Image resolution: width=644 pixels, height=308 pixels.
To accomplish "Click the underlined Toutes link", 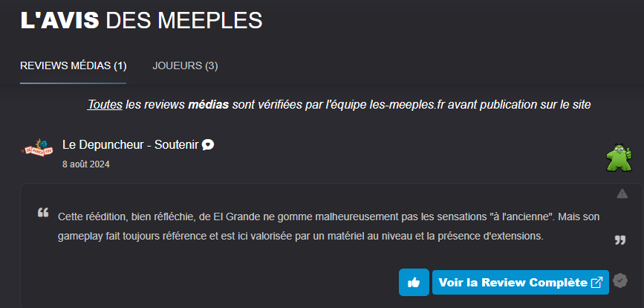I will [105, 105].
